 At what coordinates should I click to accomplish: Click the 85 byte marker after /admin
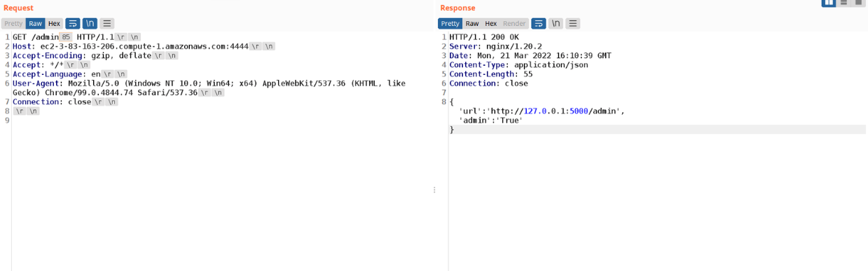click(66, 36)
